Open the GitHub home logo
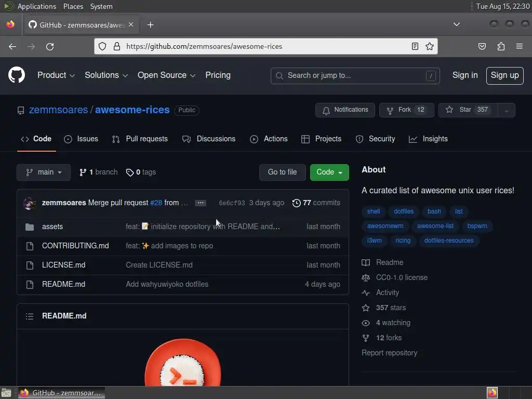The height and width of the screenshot is (399, 532). [16, 75]
